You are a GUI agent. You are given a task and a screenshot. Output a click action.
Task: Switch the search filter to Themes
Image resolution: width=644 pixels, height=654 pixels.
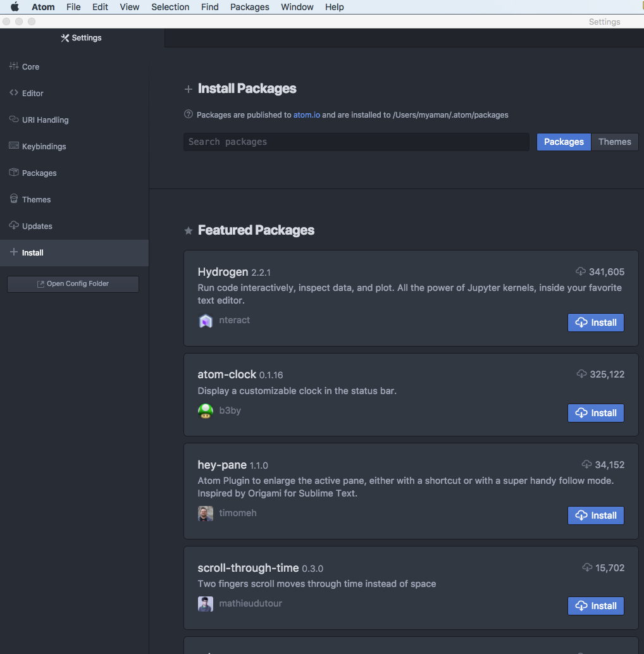614,142
